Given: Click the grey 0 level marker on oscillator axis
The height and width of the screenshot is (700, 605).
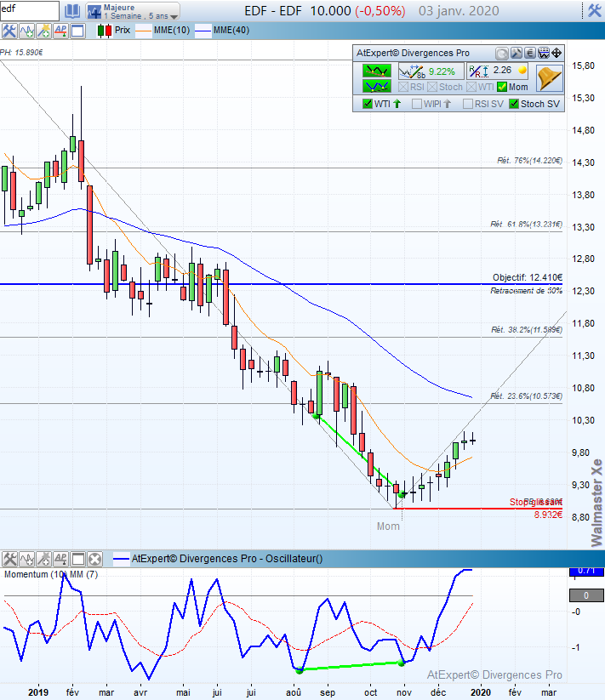Looking at the screenshot, I should tap(586, 595).
